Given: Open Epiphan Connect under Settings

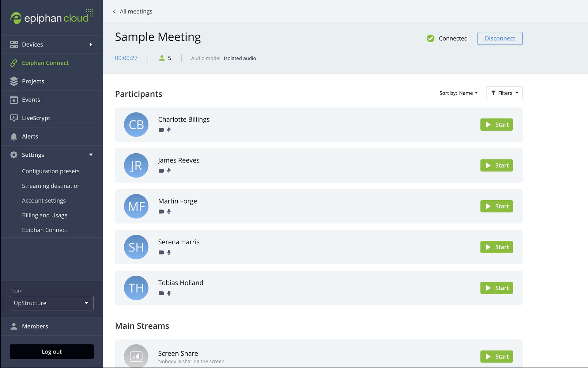Looking at the screenshot, I should tap(44, 230).
